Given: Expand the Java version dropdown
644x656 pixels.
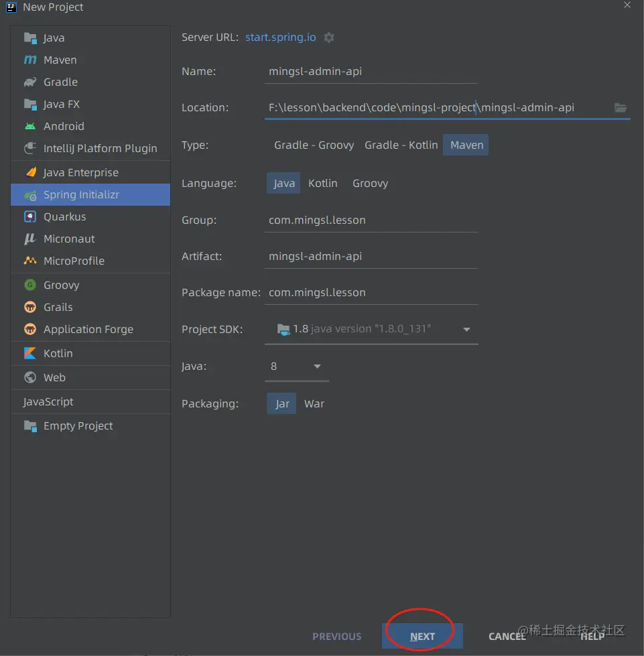Looking at the screenshot, I should [317, 367].
